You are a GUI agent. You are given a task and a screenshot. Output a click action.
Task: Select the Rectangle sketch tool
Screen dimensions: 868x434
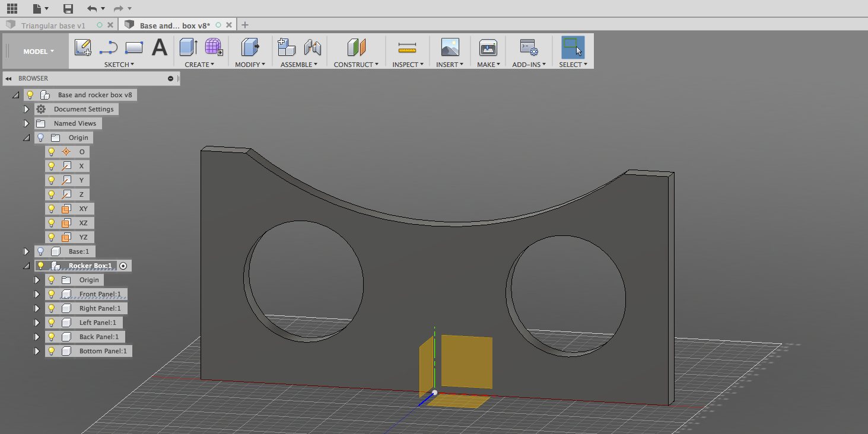134,47
